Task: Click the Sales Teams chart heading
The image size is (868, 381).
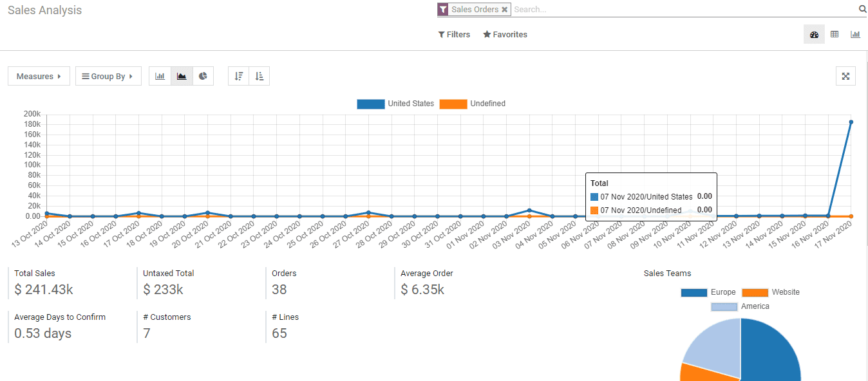Action: [667, 274]
